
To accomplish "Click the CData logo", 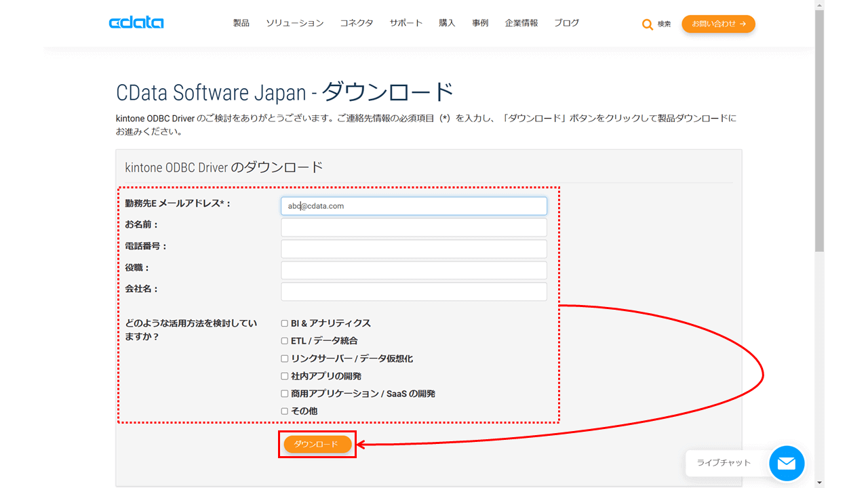I will point(136,22).
